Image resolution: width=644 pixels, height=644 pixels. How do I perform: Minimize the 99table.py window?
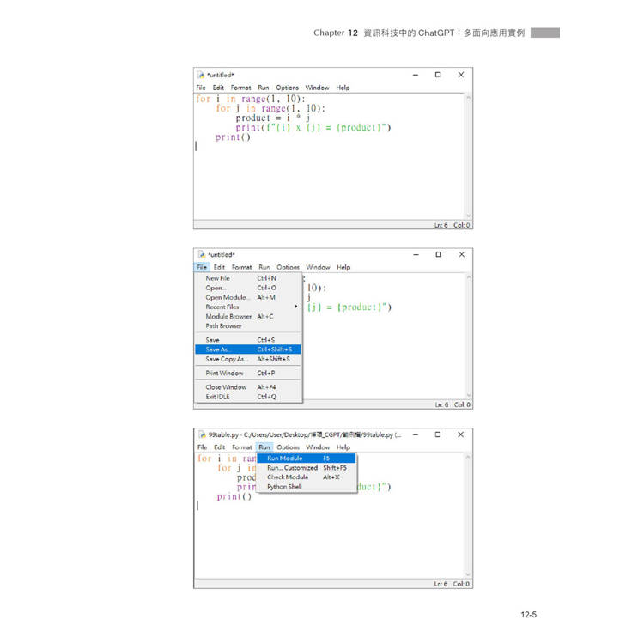pos(416,434)
